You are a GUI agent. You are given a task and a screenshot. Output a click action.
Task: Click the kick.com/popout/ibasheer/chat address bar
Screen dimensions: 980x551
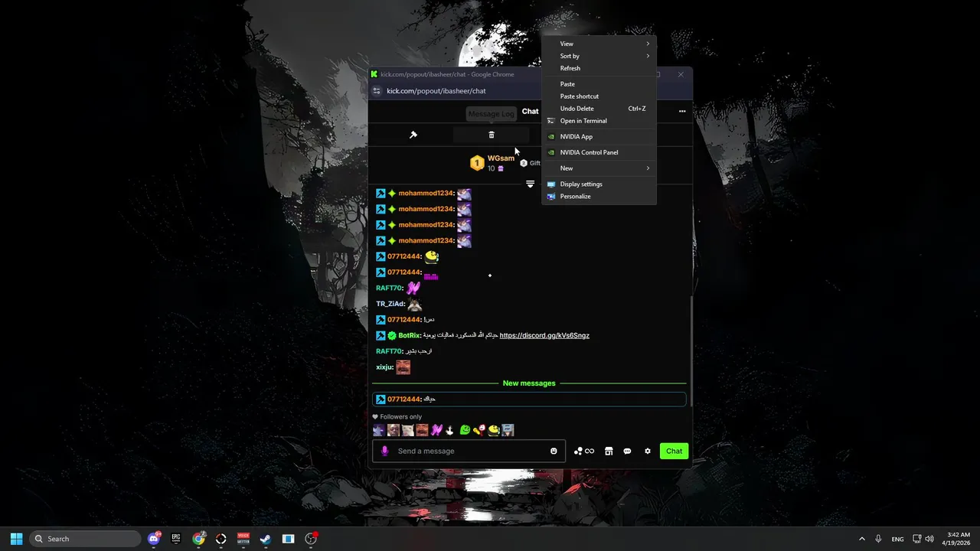click(x=436, y=91)
